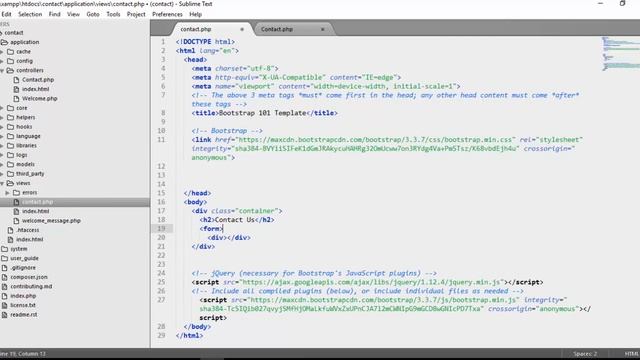
Task: Click the models folder icon
Action: (x=11, y=164)
